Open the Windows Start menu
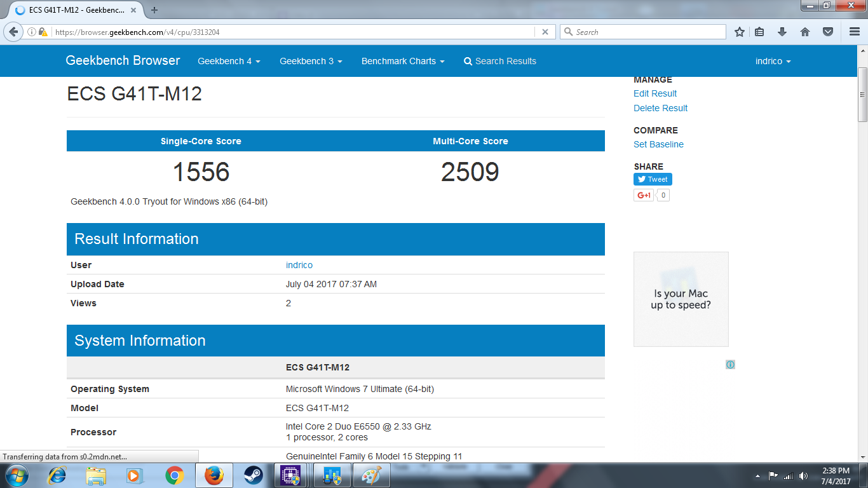This screenshot has height=488, width=868. (x=16, y=475)
